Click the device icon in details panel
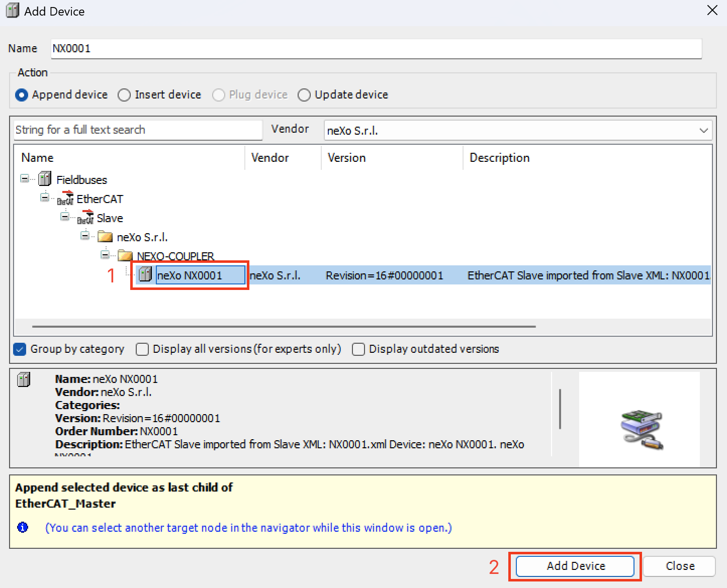The image size is (727, 588). tap(24, 379)
